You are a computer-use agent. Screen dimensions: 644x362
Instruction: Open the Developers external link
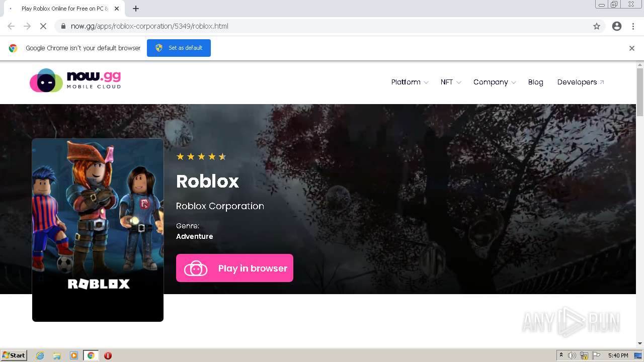(581, 82)
